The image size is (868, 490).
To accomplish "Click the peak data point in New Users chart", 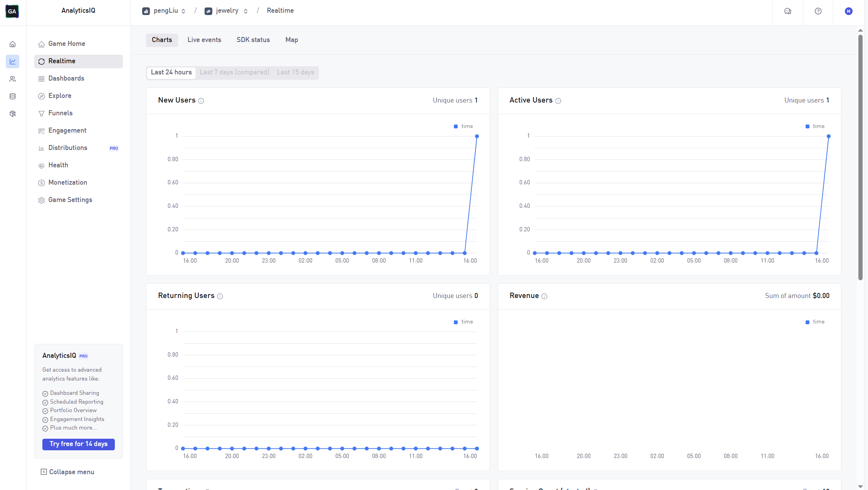I will coord(477,136).
